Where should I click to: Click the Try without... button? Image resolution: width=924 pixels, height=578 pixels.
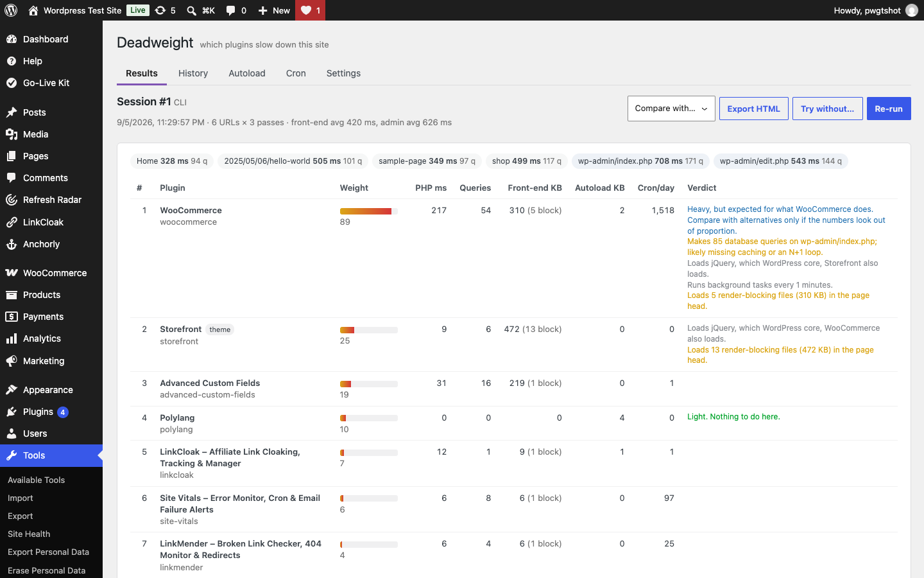(827, 109)
